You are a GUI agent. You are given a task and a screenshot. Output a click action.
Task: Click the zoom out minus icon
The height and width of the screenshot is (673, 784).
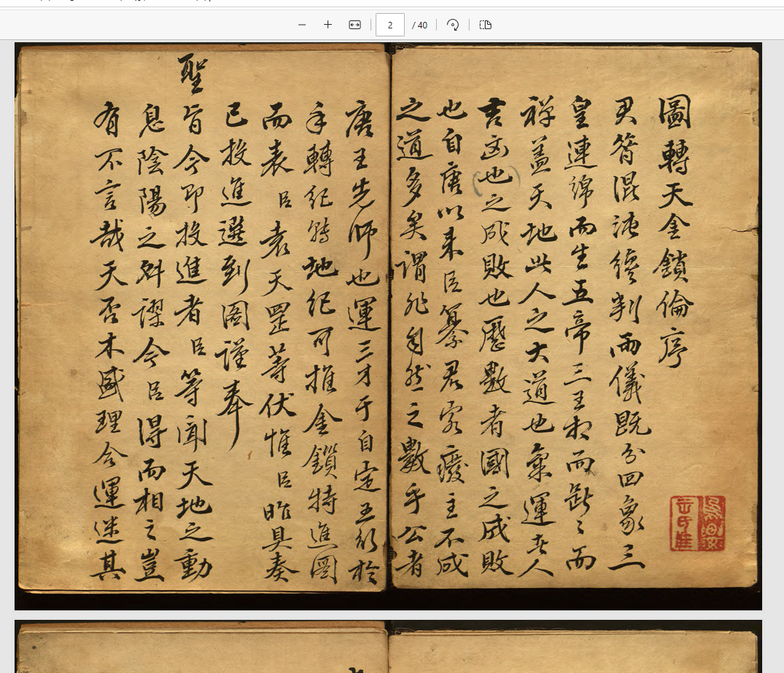[302, 25]
